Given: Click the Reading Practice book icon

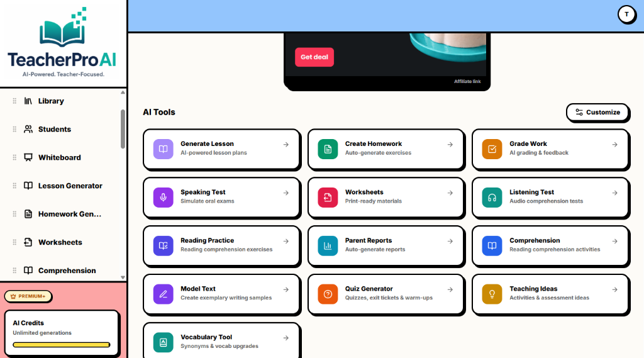Looking at the screenshot, I should (163, 245).
